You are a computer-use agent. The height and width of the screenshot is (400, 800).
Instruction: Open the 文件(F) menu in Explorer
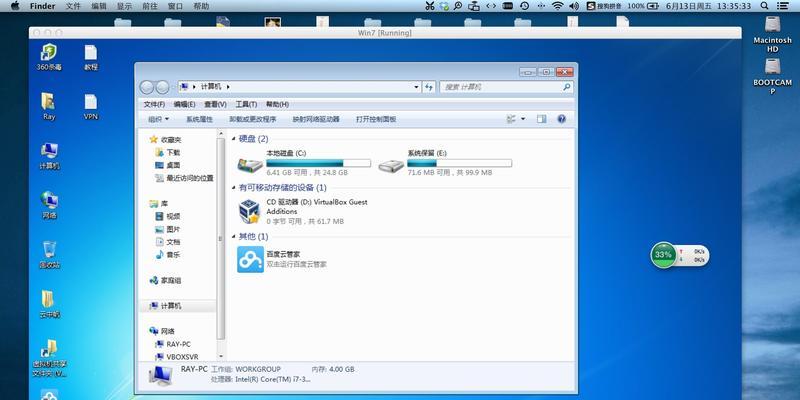click(x=154, y=104)
